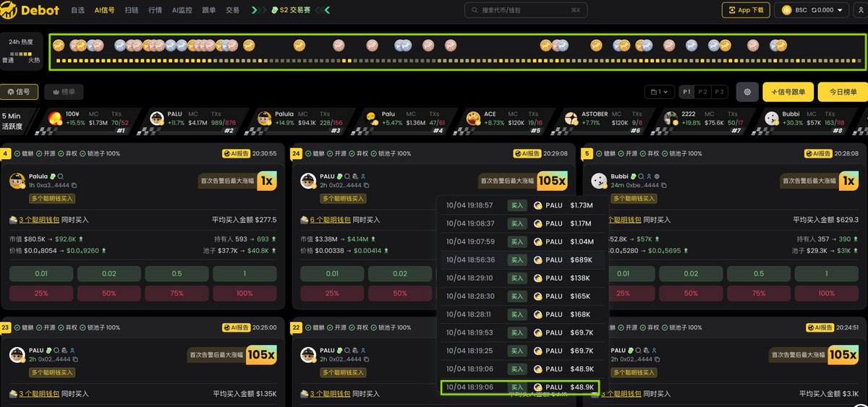The height and width of the screenshot is (407, 868).
Task: Copy the Palula 0xa3...4444 contract address
Action: tap(74, 186)
